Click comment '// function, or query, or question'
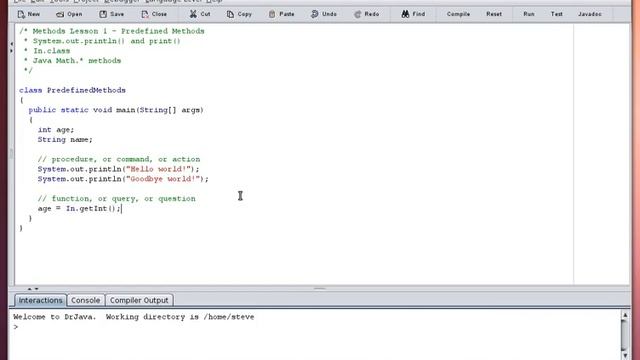Screen dimensions: 640x360 click(x=116, y=198)
